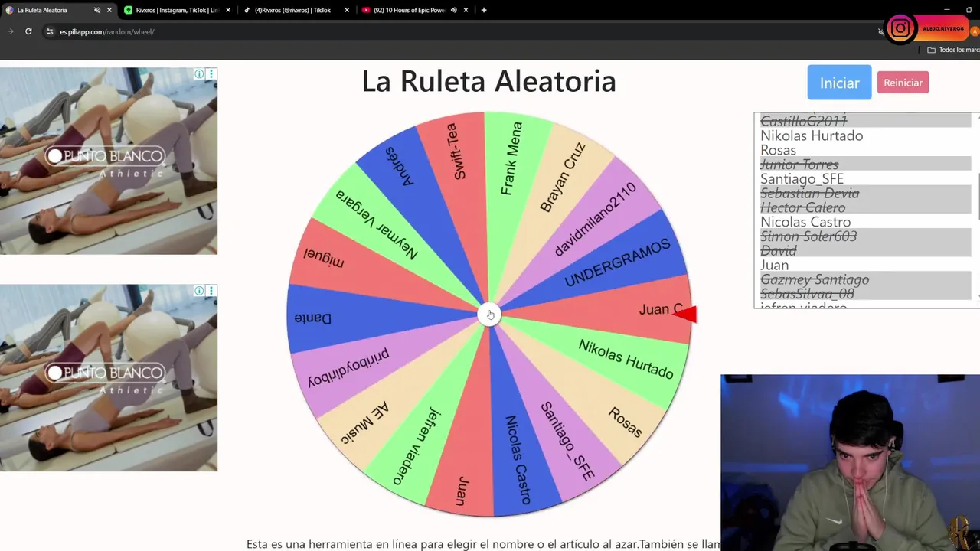
Task: Close the Rivxros Instagram, TikTok tab
Action: point(228,10)
